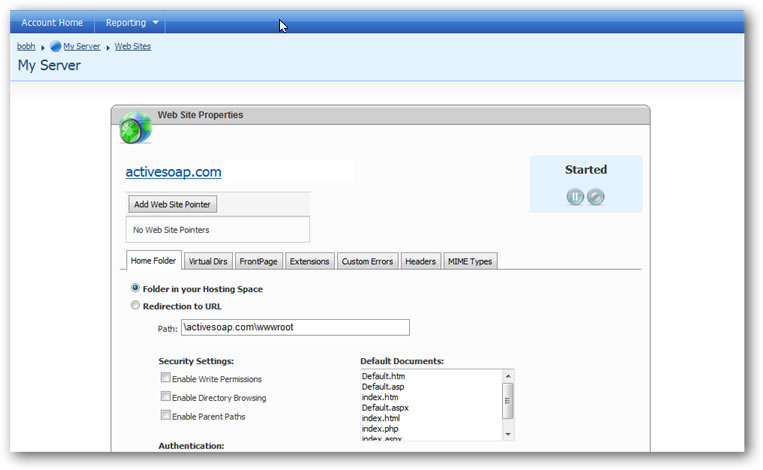The height and width of the screenshot is (470, 763).
Task: Click Default Documents scrollbar up arrow
Action: (508, 376)
